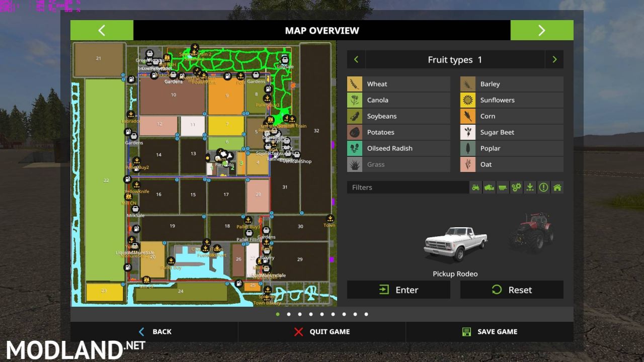
Task: Select the seventh page indicator dot
Action: click(344, 314)
